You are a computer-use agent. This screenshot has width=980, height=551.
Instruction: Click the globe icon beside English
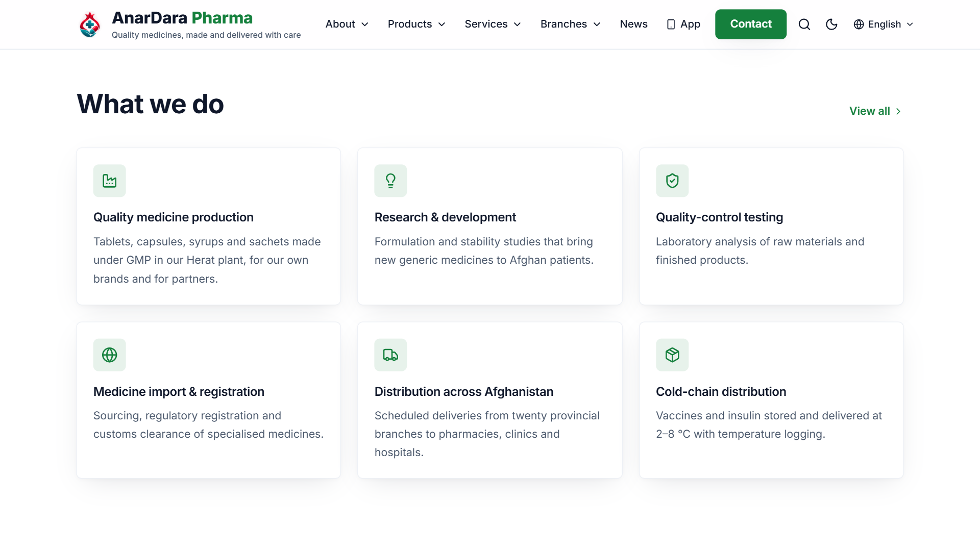click(859, 24)
